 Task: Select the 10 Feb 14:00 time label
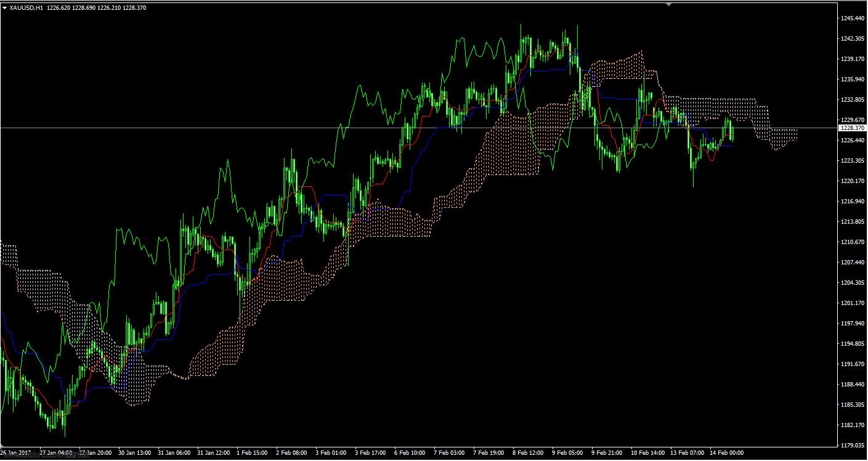coord(648,454)
